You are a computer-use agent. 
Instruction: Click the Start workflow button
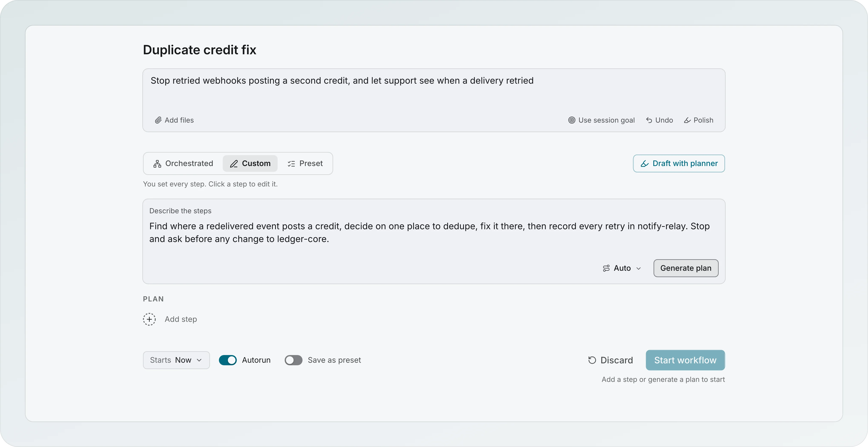pos(685,360)
